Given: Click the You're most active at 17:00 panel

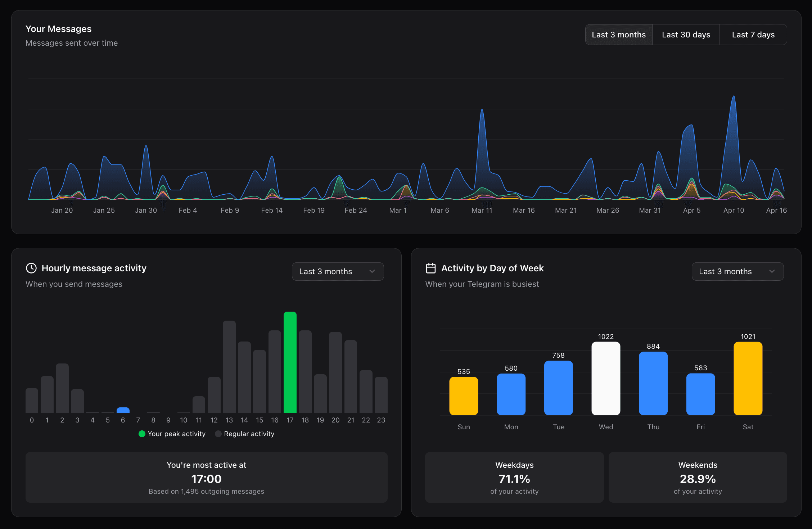Looking at the screenshot, I should (x=206, y=478).
